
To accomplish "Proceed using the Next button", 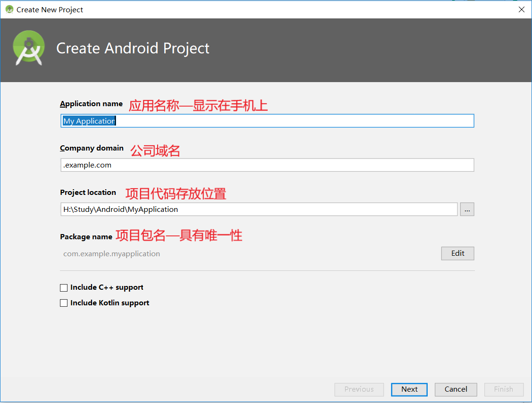I will 409,389.
